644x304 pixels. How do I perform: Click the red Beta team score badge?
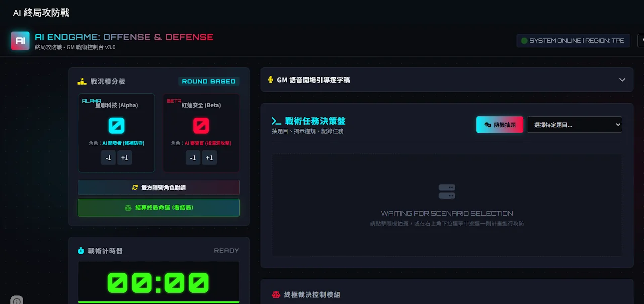pyautogui.click(x=201, y=125)
